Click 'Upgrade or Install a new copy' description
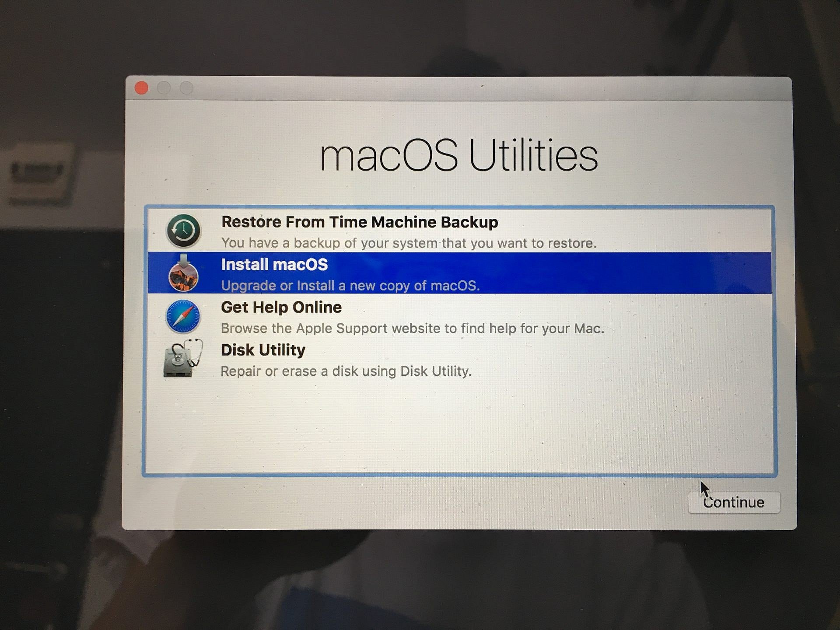Viewport: 840px width, 630px height. [350, 286]
